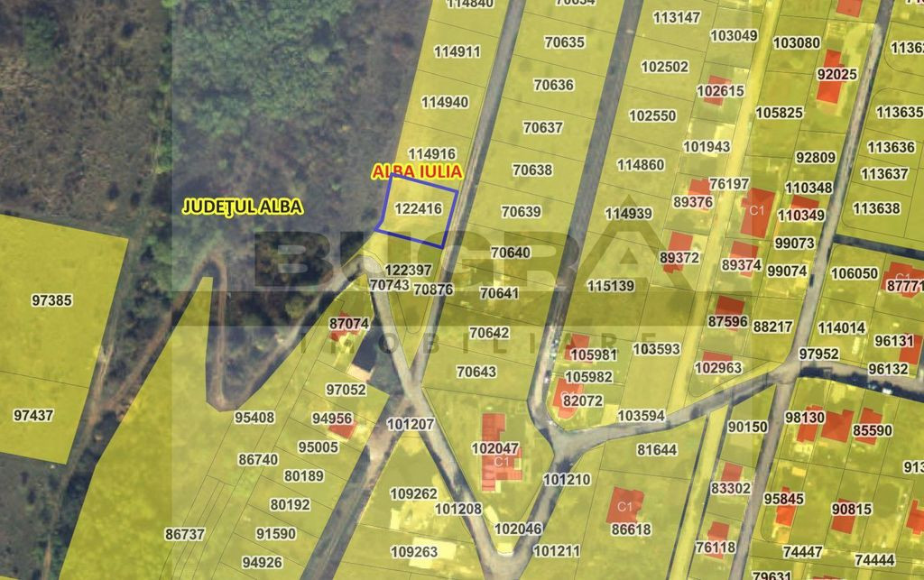Click the red building at parcel 90815
This screenshot has height=580, width=924.
point(844,516)
